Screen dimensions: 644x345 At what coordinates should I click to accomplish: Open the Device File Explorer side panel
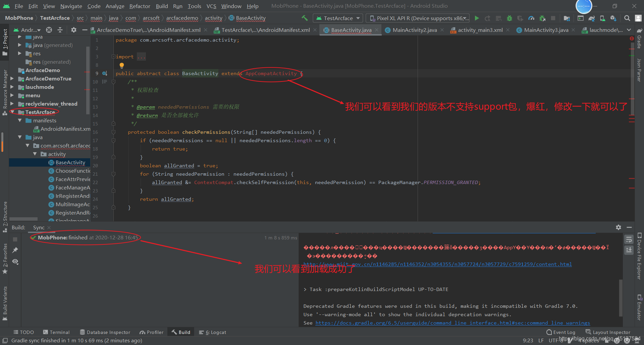click(x=639, y=256)
